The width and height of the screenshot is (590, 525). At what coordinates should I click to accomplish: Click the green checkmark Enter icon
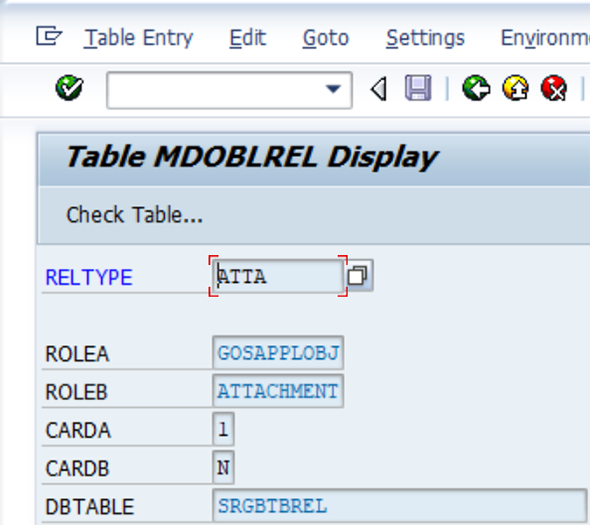(x=69, y=88)
